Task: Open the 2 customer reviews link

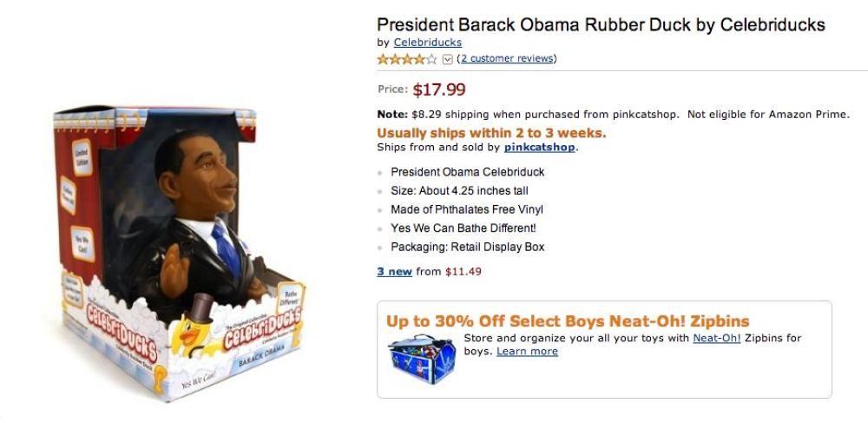Action: pos(507,58)
